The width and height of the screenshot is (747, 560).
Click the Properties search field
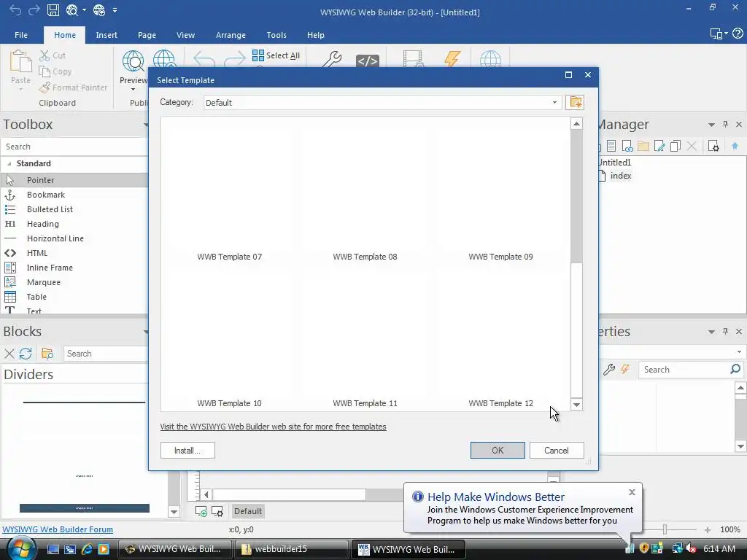tap(689, 370)
